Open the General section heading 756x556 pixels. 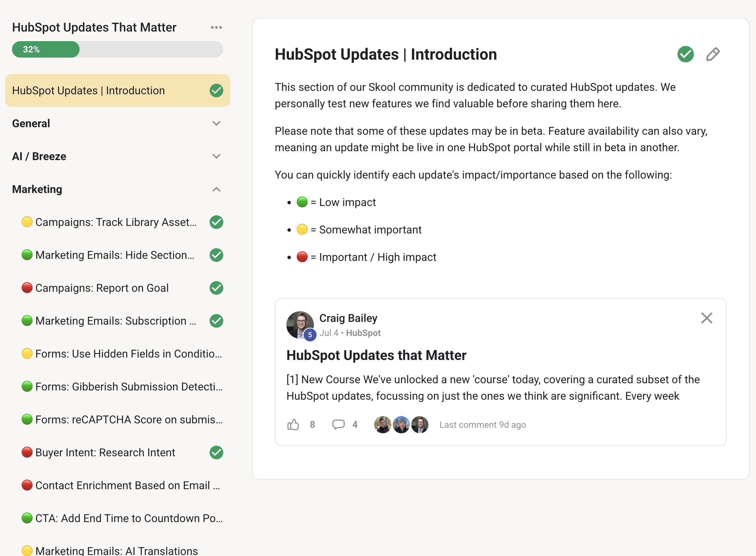pos(31,123)
